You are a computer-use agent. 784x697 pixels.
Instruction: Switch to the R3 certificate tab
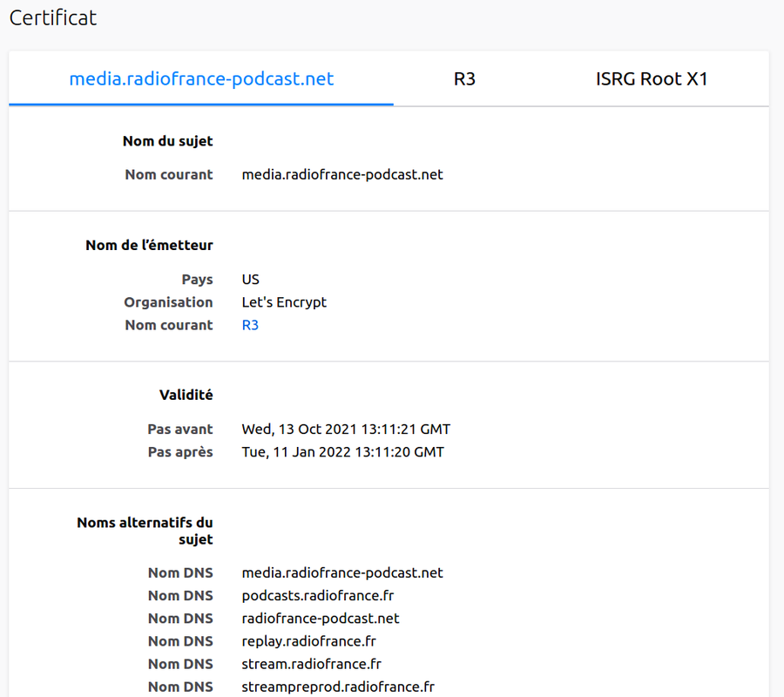[x=464, y=79]
